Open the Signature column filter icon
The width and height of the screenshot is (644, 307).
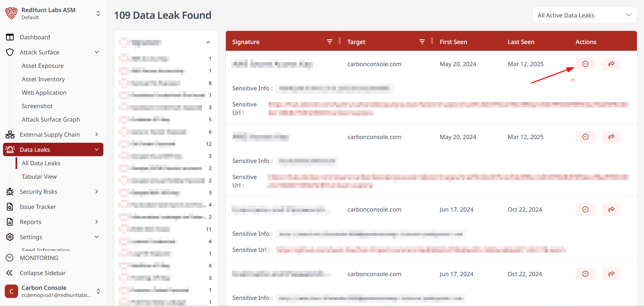pyautogui.click(x=330, y=42)
